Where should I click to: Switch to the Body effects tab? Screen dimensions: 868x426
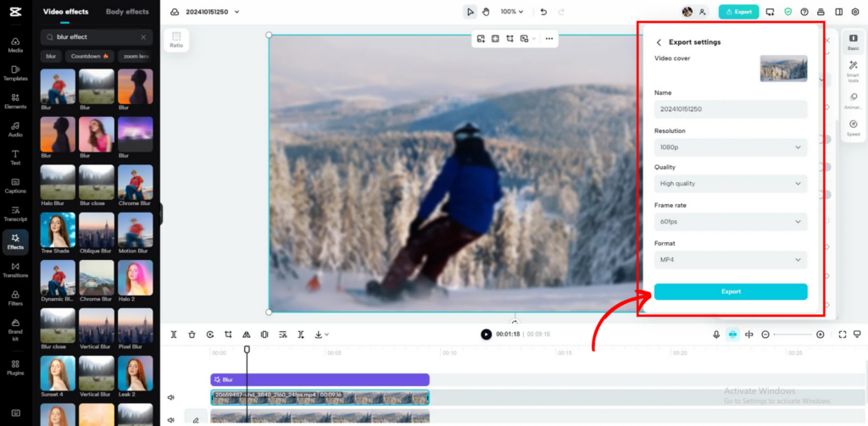pos(127,12)
